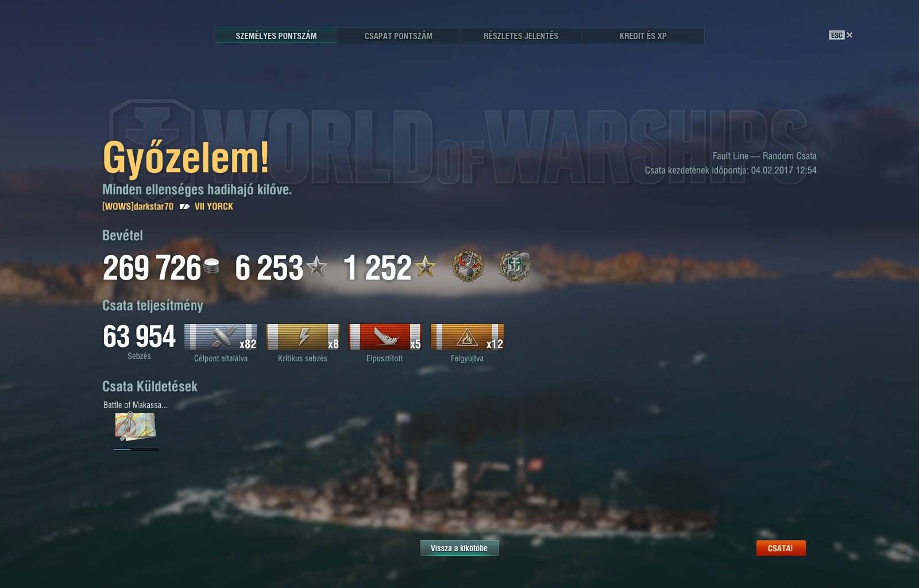The image size is (919, 588).
Task: Open the Részletes Jelentés tab
Action: tap(520, 36)
